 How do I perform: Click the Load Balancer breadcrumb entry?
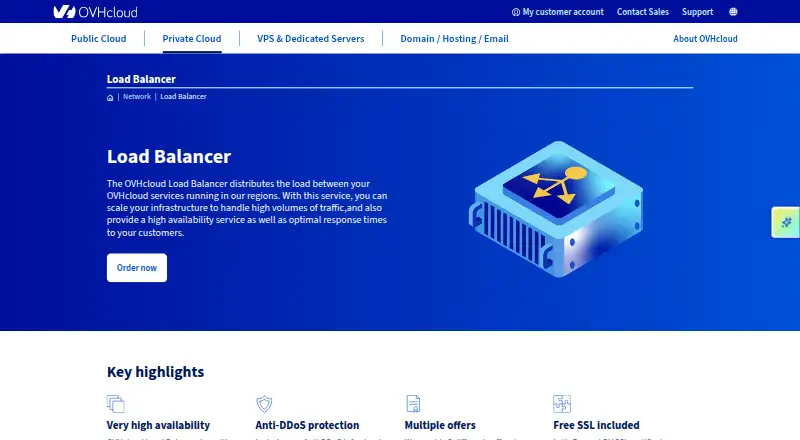click(183, 96)
